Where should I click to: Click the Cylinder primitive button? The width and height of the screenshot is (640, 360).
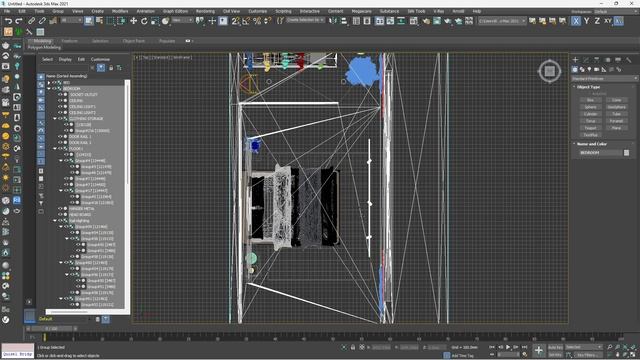point(590,114)
